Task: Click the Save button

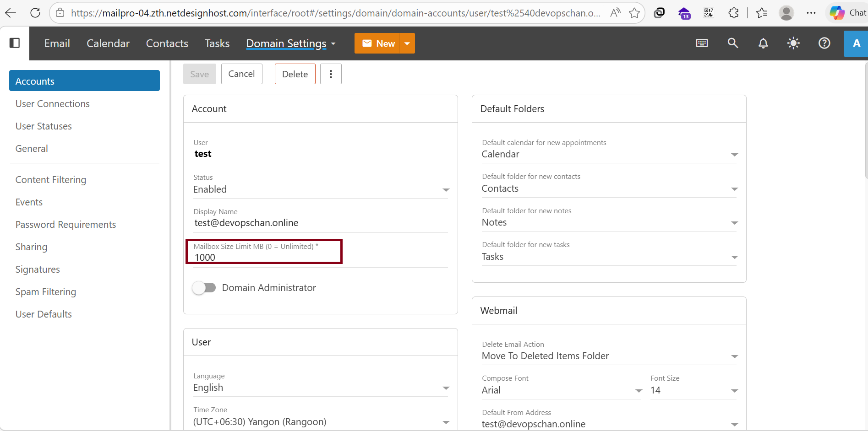Action: coord(200,74)
